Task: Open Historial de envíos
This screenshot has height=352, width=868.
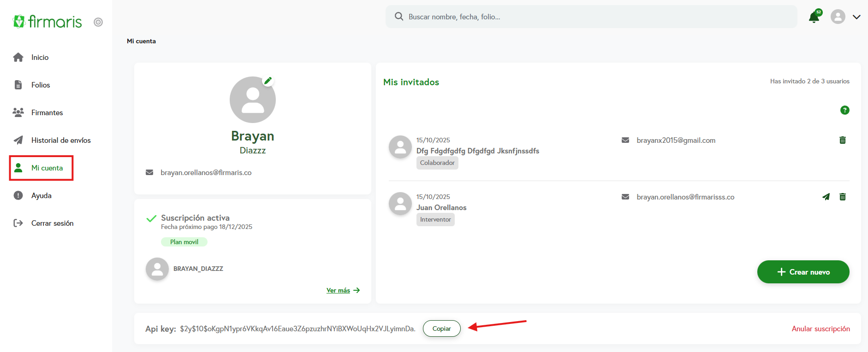Action: [61, 140]
